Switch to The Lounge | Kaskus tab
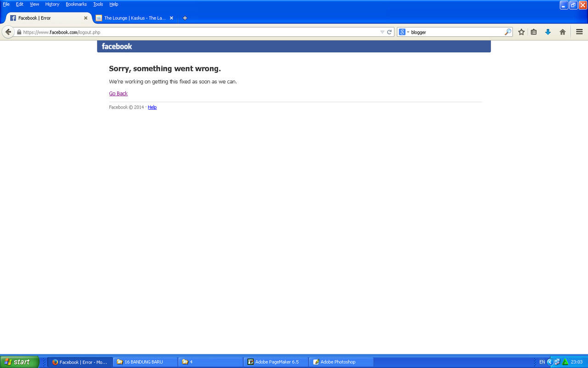Image resolution: width=588 pixels, height=368 pixels. (135, 18)
